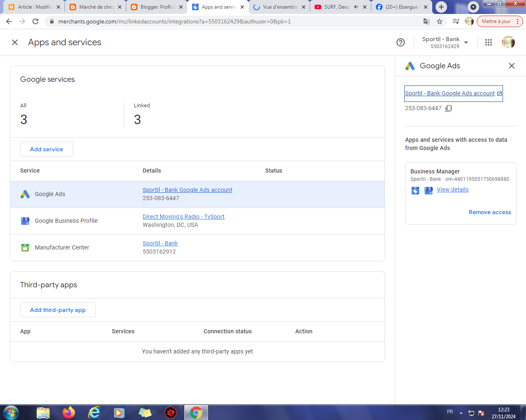Click the Google Business Profile service name
The image size is (526, 420).
click(66, 221)
